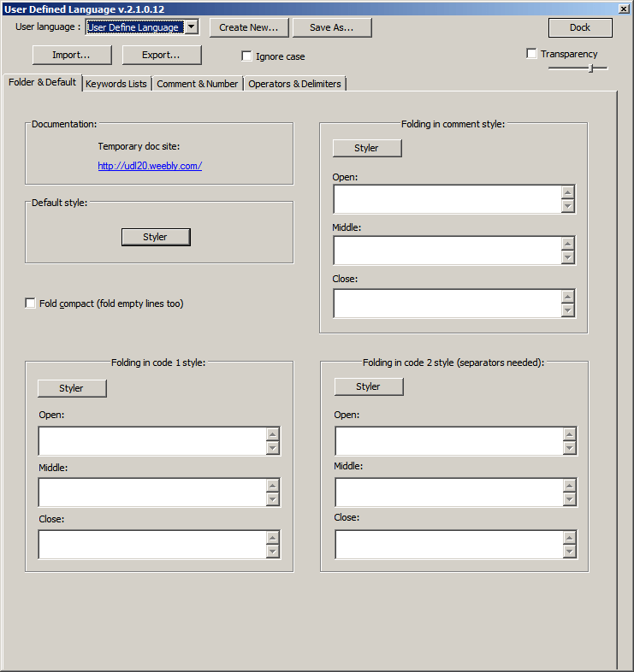
Task: Click the Create New... button
Action: [x=249, y=27]
